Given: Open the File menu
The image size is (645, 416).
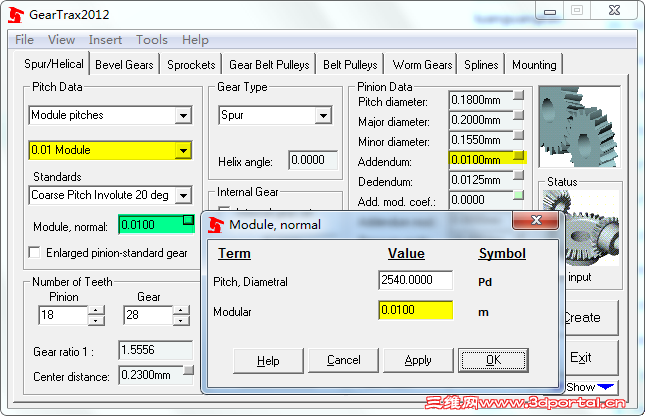Looking at the screenshot, I should [24, 40].
